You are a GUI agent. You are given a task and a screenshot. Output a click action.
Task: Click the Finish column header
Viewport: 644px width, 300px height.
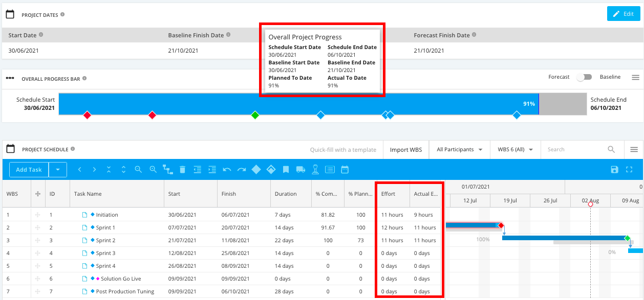tap(244, 194)
